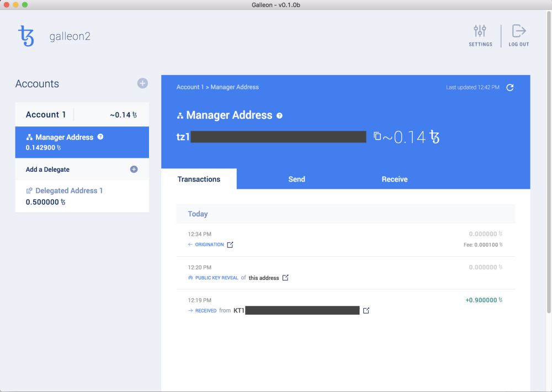Select Manager Address in sidebar
This screenshot has width=552, height=392.
point(82,142)
